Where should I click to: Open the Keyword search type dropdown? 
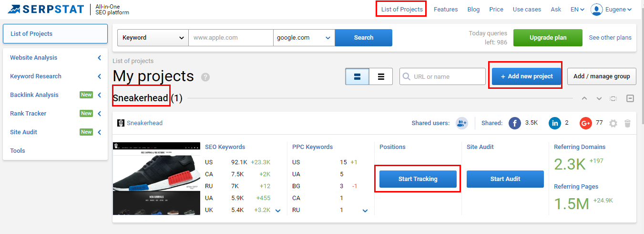(153, 38)
